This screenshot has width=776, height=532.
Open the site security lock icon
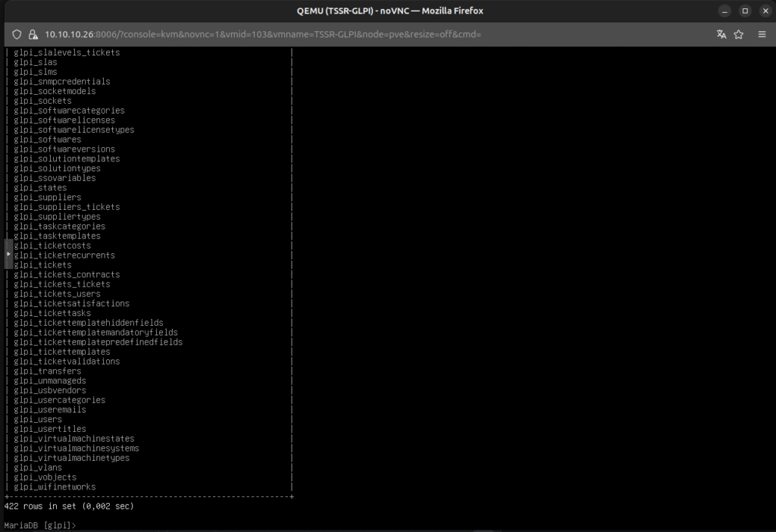[x=33, y=35]
